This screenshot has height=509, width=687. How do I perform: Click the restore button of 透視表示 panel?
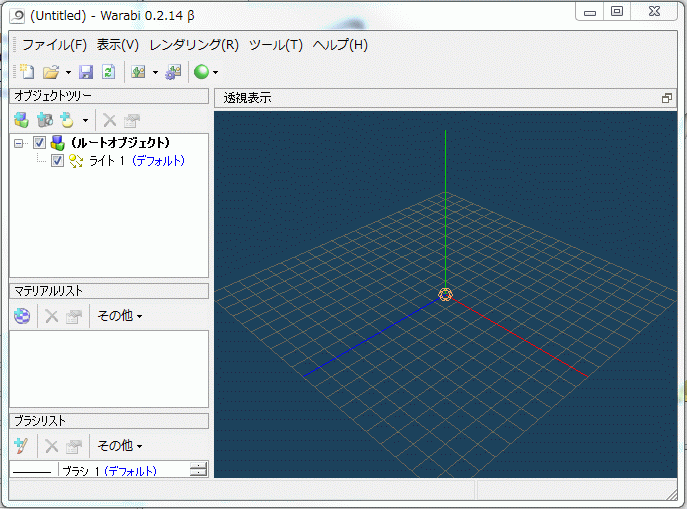667,98
